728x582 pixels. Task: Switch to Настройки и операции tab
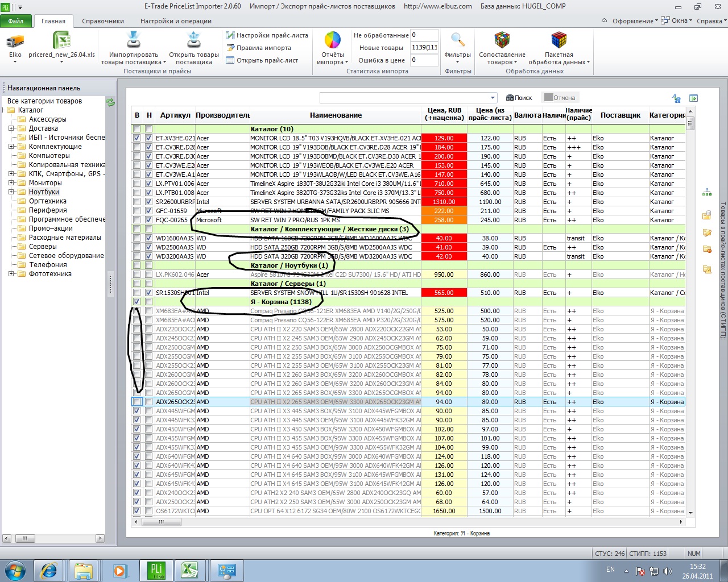(x=176, y=21)
